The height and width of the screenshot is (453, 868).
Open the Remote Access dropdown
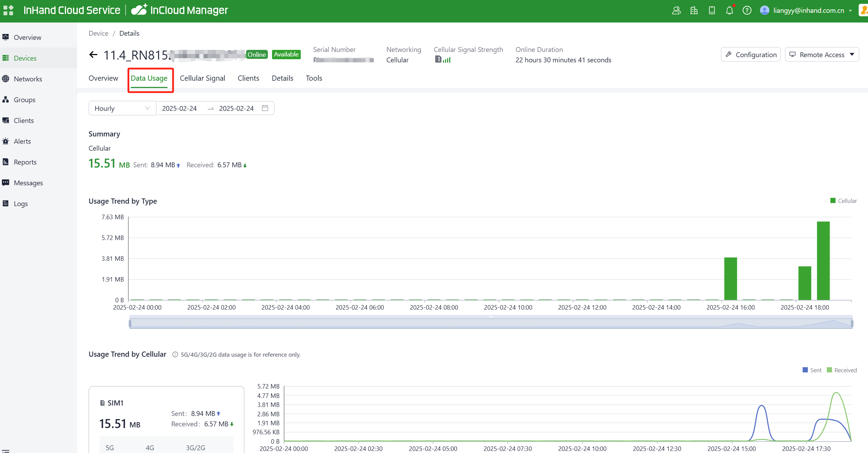click(x=822, y=55)
